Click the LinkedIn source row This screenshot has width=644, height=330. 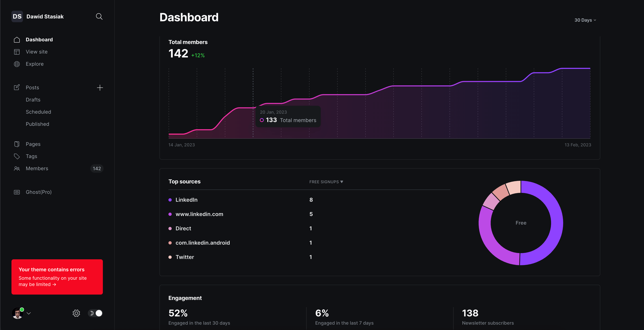tap(309, 200)
